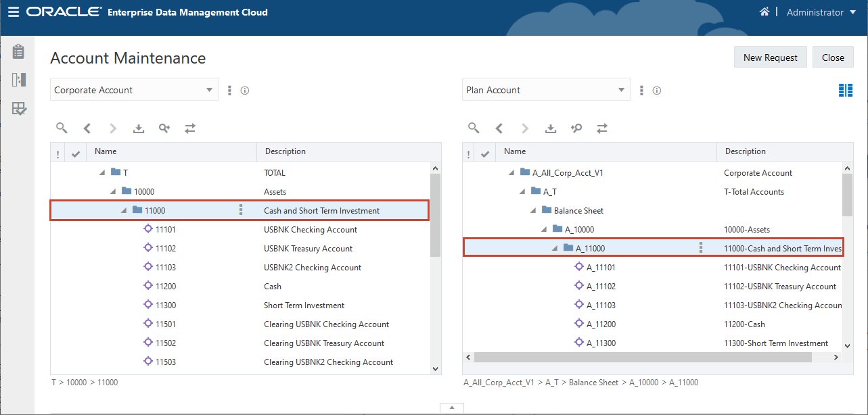Open the Plan Account viewpoint dropdown
The height and width of the screenshot is (415, 868).
546,90
